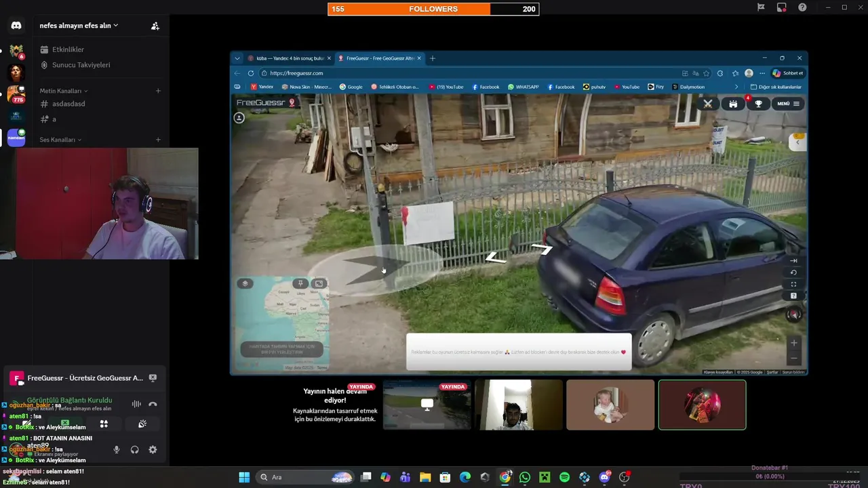Collapse the Metin Kanalları category
Image resolution: width=868 pixels, height=488 pixels.
tap(63, 91)
